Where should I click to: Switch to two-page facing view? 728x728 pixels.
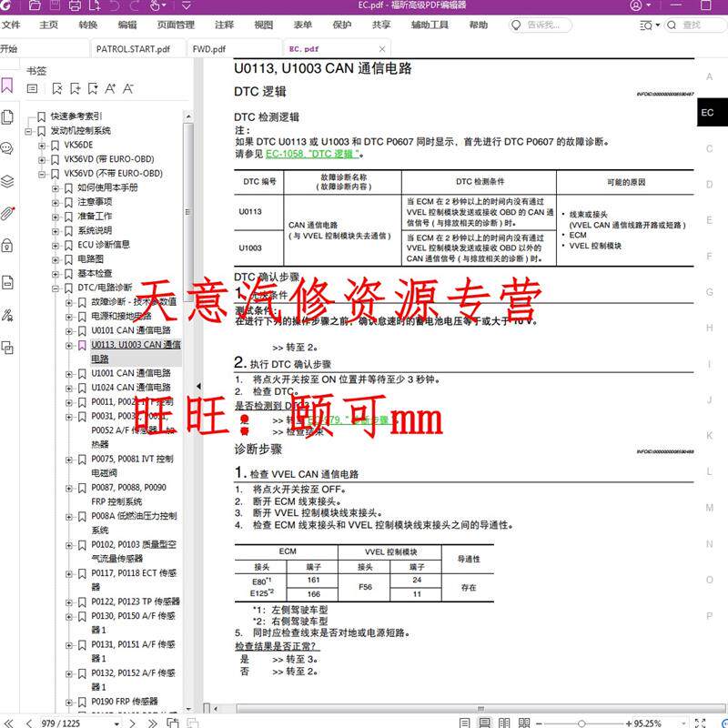[x=504, y=723]
